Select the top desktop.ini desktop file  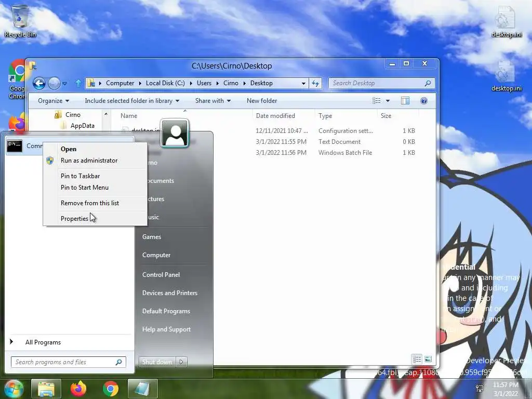pos(506,21)
